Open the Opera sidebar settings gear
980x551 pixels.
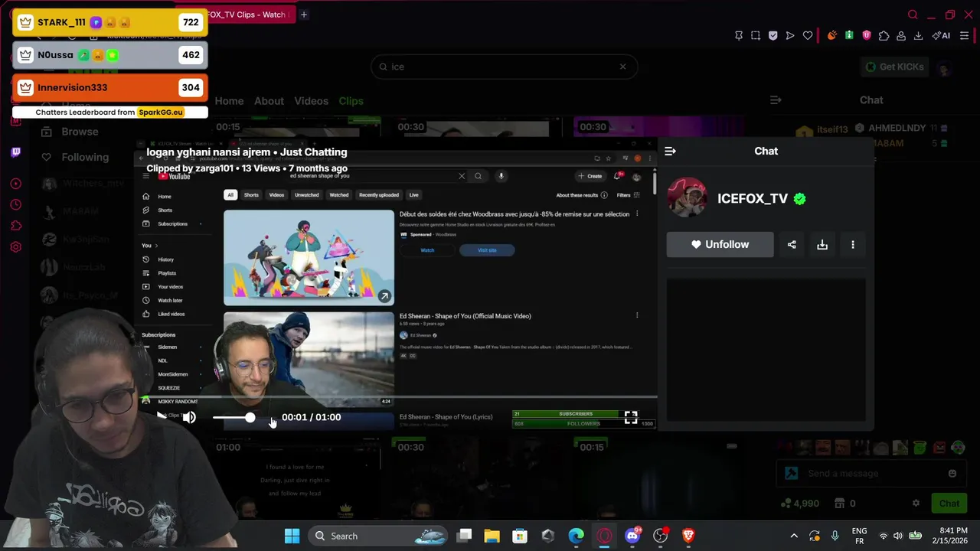pyautogui.click(x=15, y=247)
